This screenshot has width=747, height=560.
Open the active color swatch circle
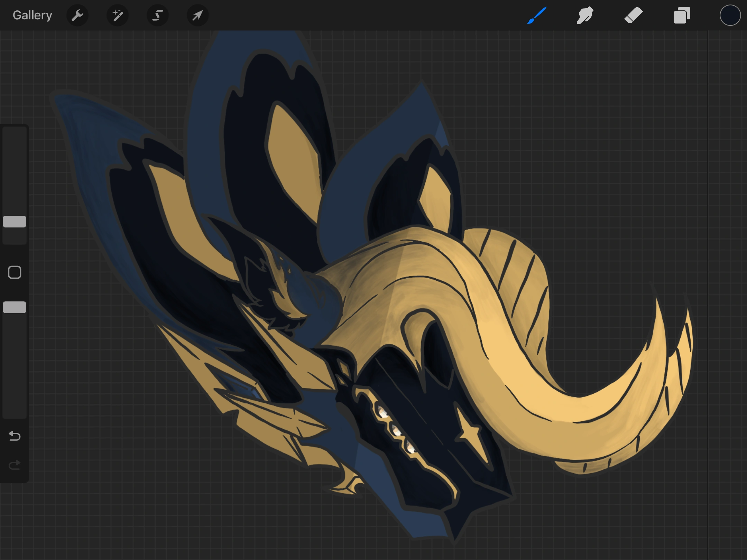pyautogui.click(x=730, y=15)
